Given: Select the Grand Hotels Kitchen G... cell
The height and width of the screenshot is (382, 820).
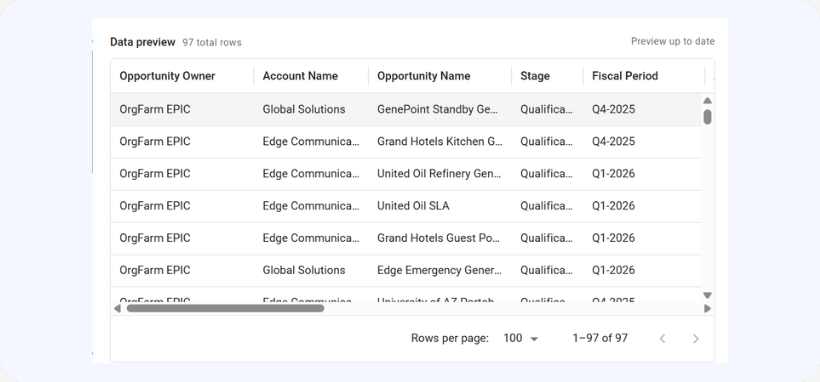Looking at the screenshot, I should point(440,141).
